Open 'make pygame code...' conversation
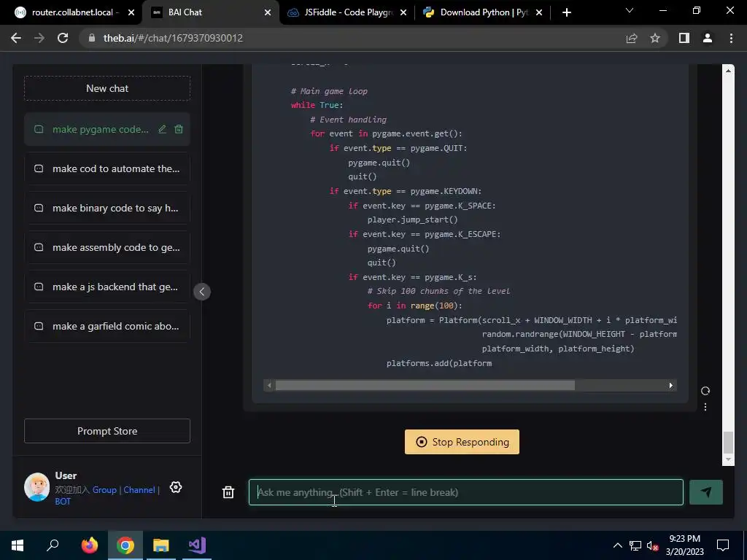This screenshot has height=560, width=747. point(101,129)
